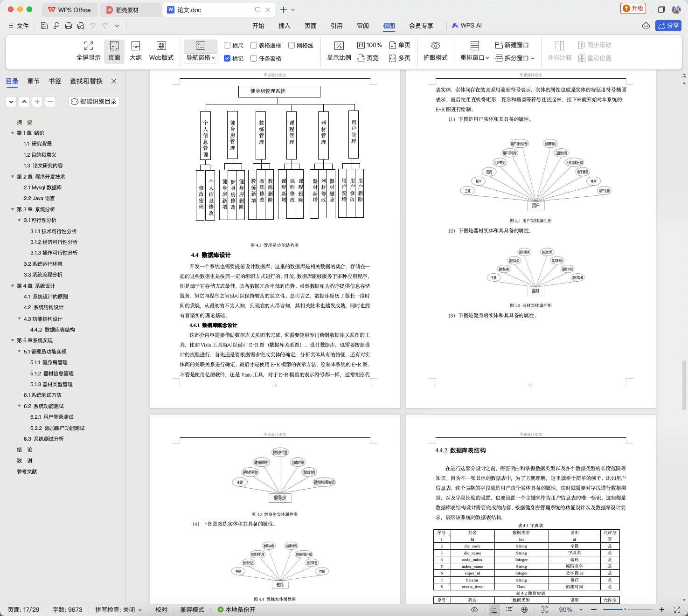This screenshot has height=616, width=688.
Task: Open the 引用 ribbon tab
Action: coord(337,26)
